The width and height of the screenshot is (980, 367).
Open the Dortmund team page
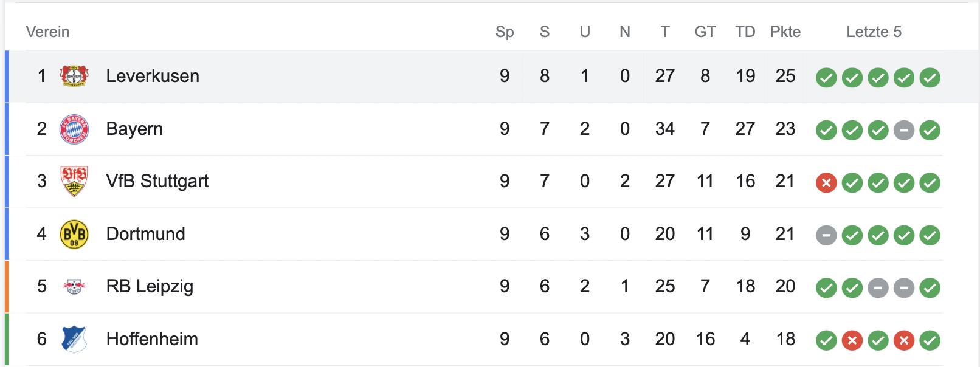[x=145, y=234]
